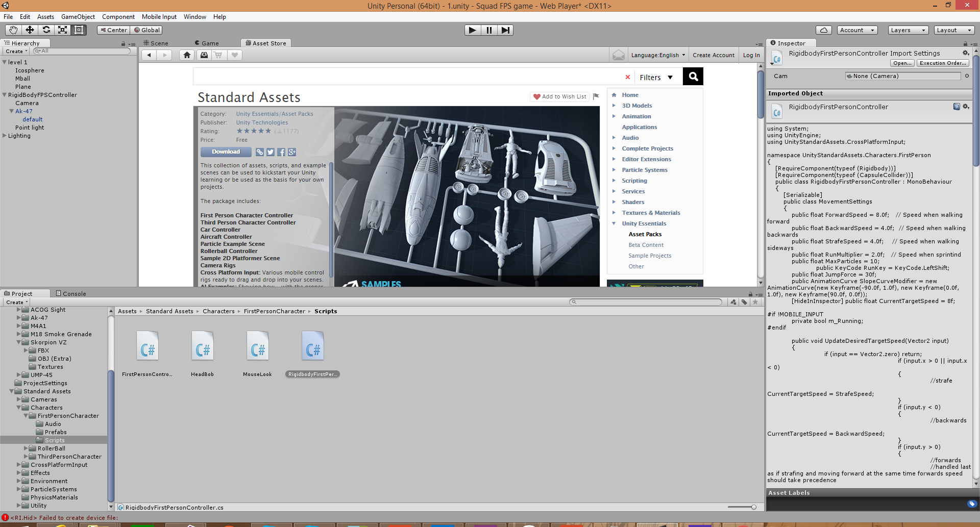
Task: Open the Language:English dropdown
Action: coord(657,55)
